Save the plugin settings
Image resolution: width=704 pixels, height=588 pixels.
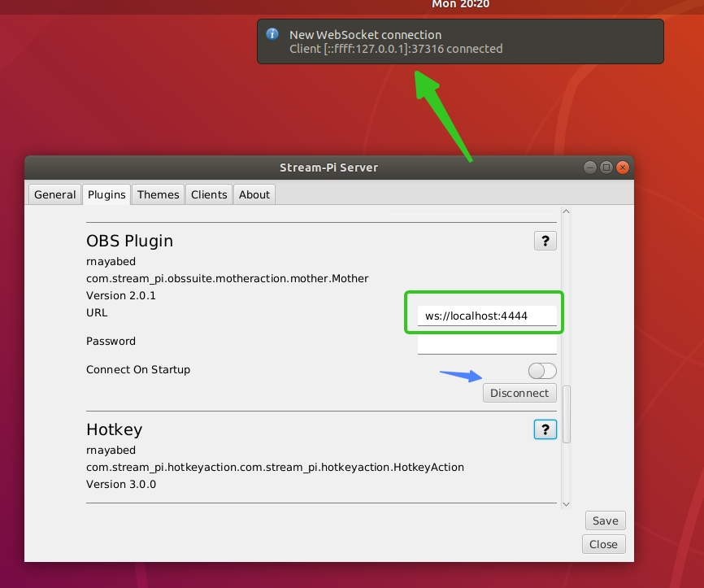(605, 520)
